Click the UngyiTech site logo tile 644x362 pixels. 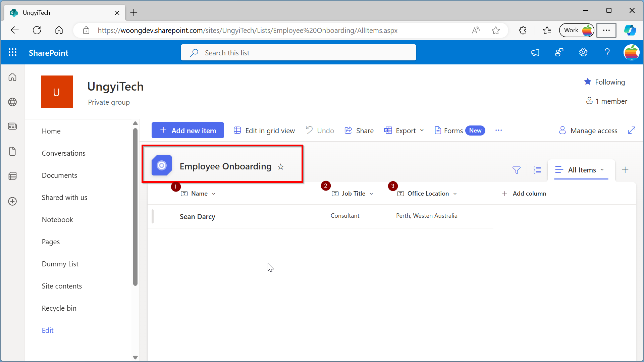57,92
